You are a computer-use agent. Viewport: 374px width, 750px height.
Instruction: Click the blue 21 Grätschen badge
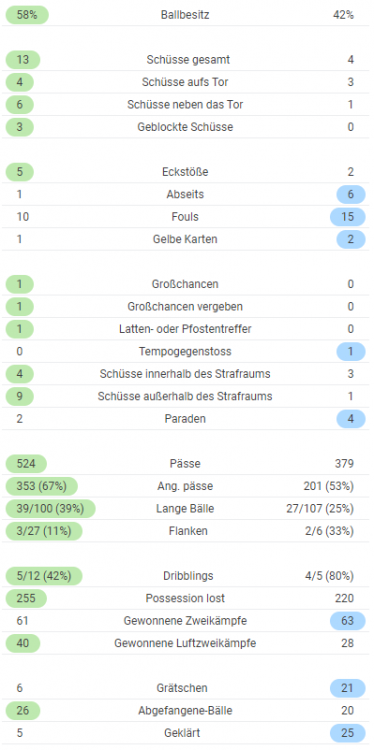pyautogui.click(x=348, y=688)
